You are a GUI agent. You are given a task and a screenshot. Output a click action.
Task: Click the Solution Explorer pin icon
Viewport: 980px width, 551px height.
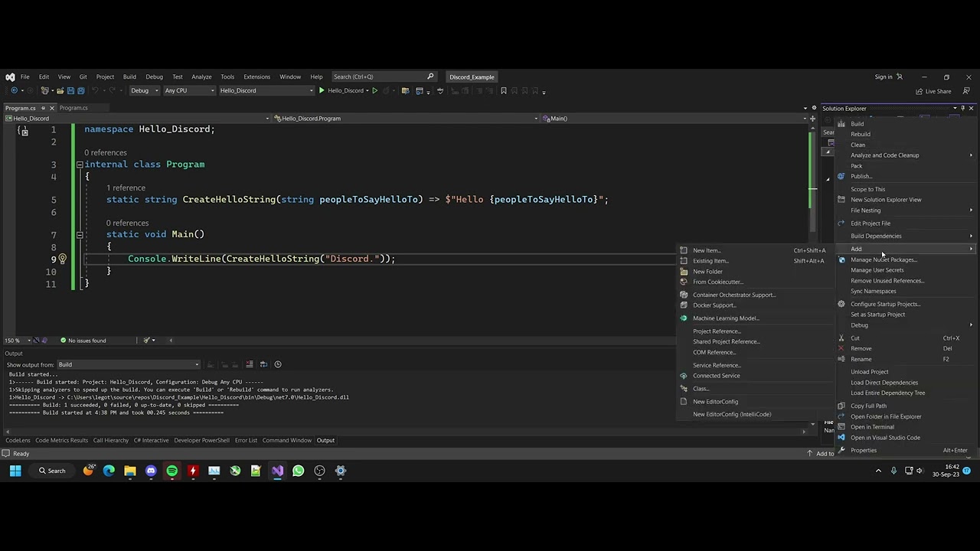coord(962,109)
